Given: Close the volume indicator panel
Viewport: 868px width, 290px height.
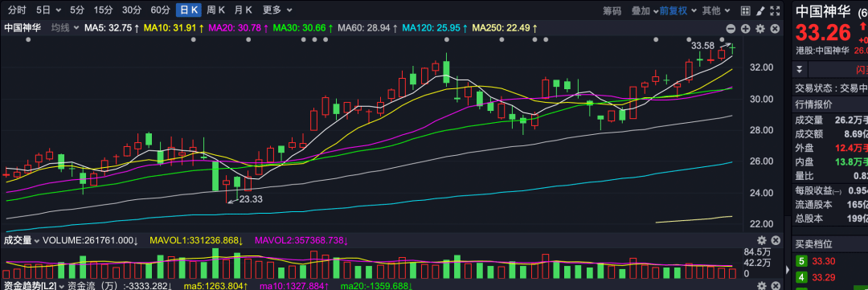Looking at the screenshot, I should coord(776,240).
